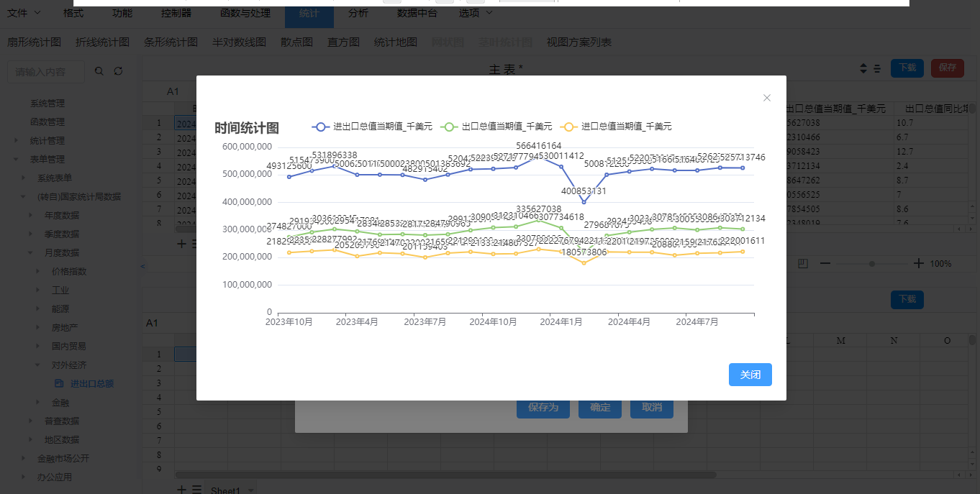Click the 请输入内容 search input field
The width and height of the screenshot is (980, 494).
tap(46, 72)
